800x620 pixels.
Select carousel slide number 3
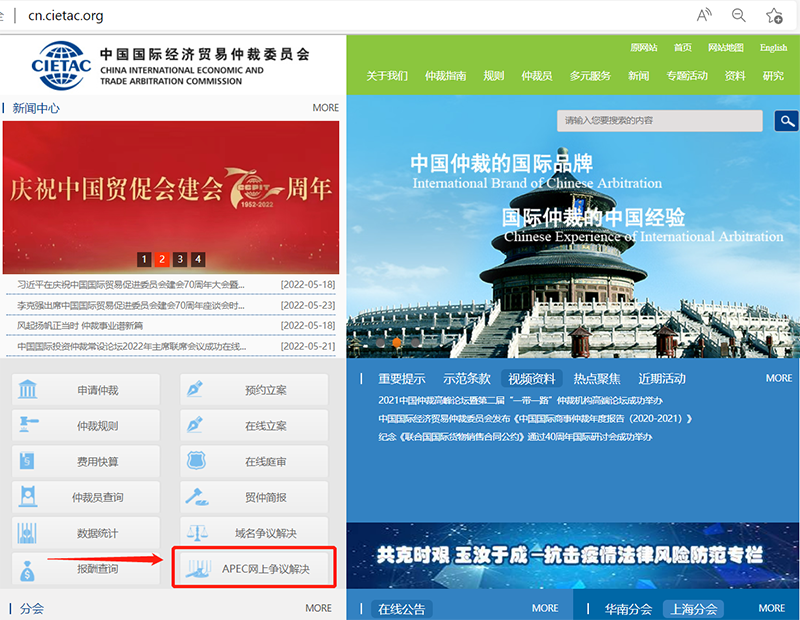180,259
